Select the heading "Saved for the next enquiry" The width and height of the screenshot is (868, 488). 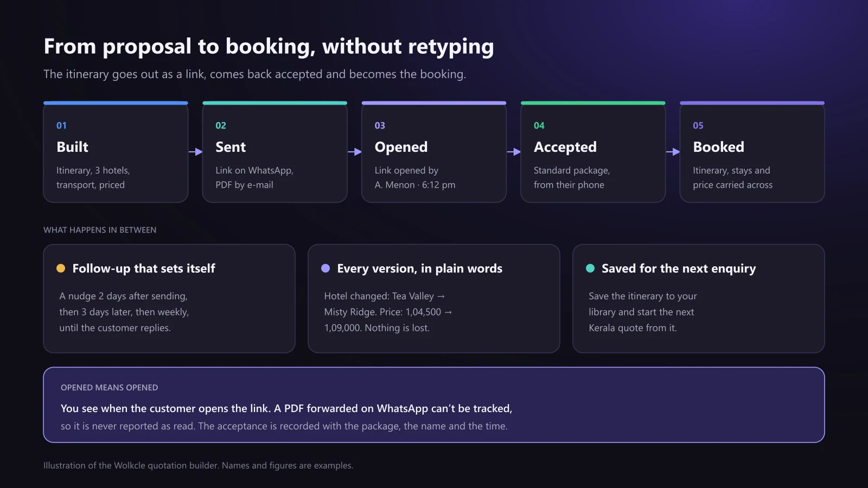(679, 268)
